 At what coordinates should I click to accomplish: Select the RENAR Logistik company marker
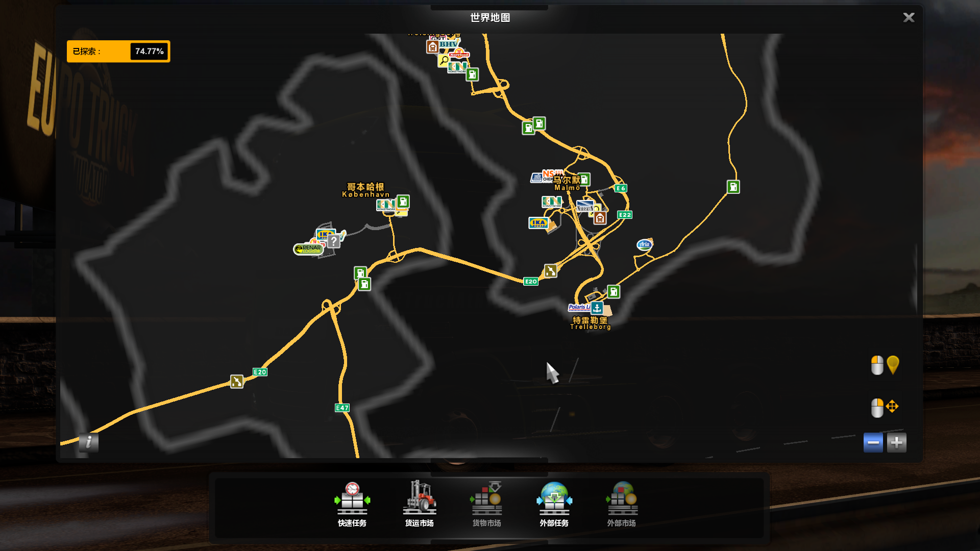pyautogui.click(x=308, y=249)
